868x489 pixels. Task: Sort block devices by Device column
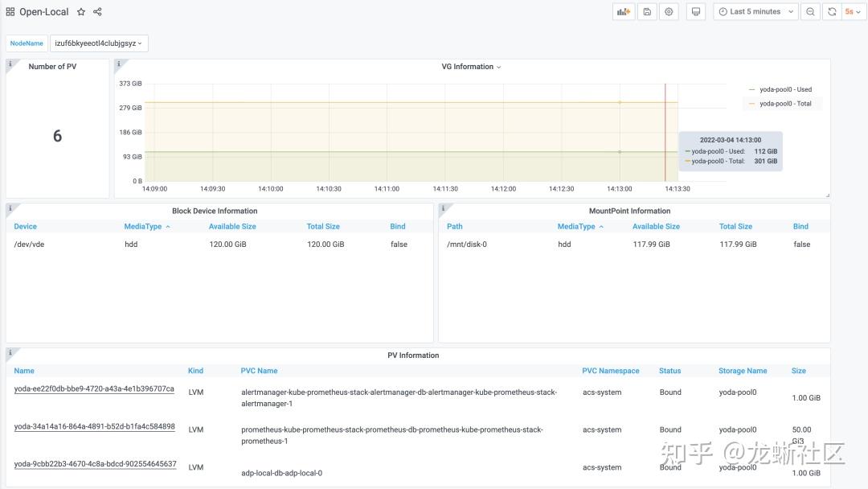click(x=26, y=227)
